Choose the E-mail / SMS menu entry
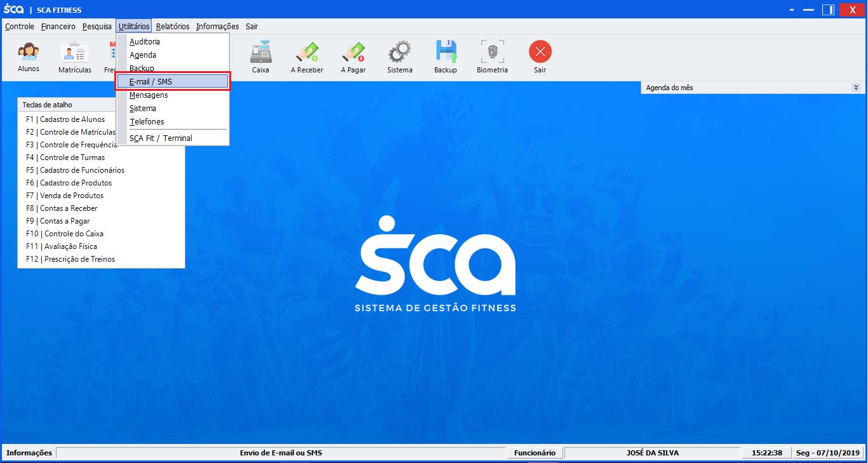 pos(172,81)
